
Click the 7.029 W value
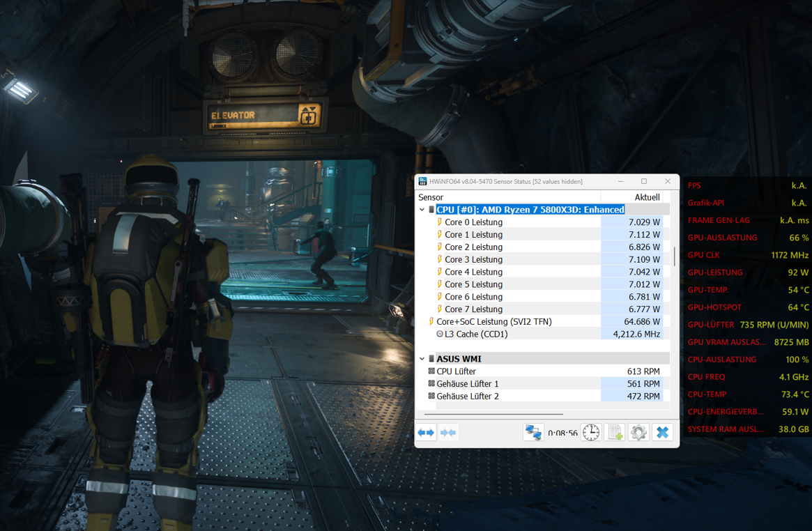point(644,222)
